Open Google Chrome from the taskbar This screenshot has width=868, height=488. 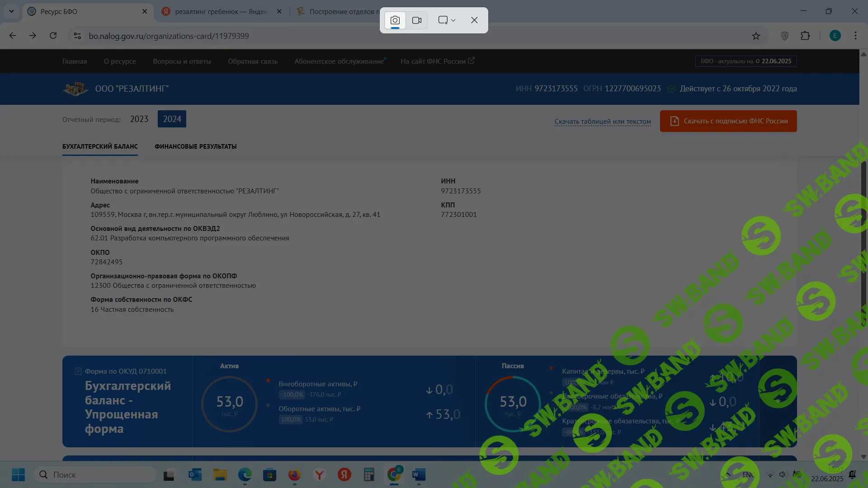[394, 474]
